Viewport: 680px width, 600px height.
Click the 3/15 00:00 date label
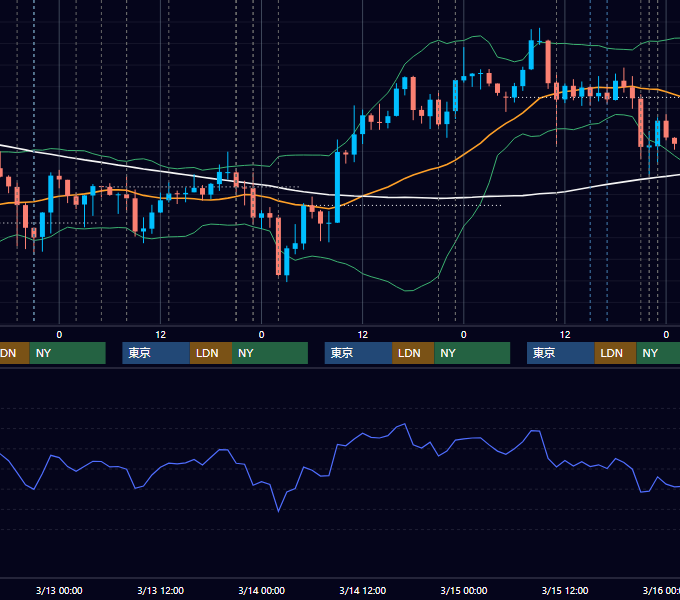pos(464,590)
